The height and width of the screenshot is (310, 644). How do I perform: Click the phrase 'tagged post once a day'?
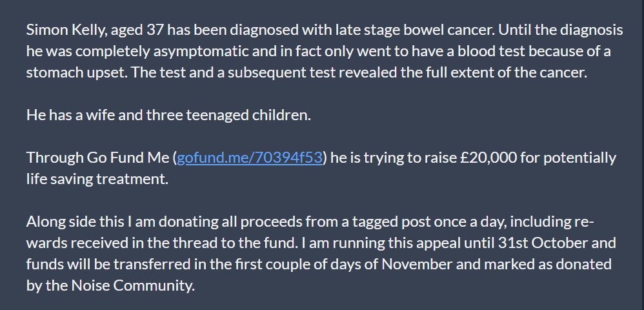tap(424, 222)
